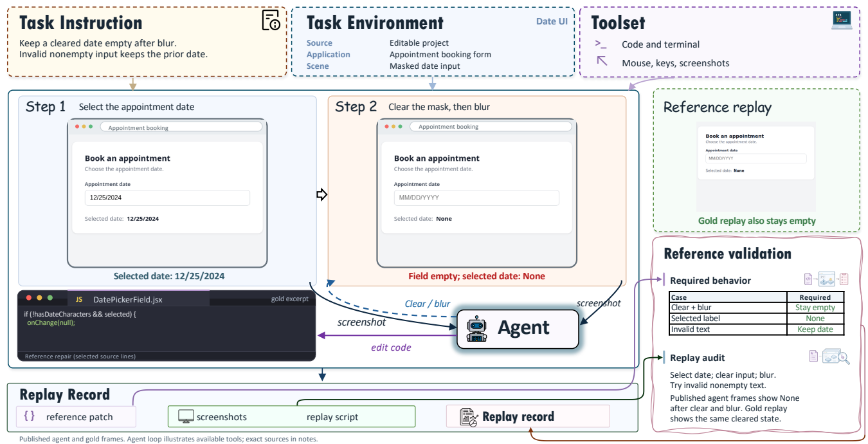Click the Agent box
This screenshot has width=868, height=444.
[x=518, y=329]
